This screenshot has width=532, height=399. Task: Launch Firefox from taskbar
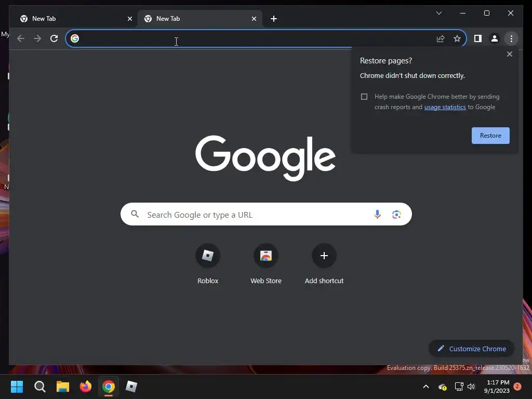pos(86,387)
